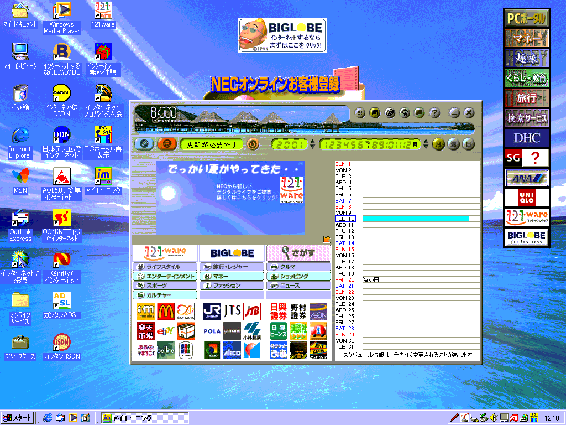The image size is (566, 425).
Task: Click the orange swirl button beside green label
Action: click(x=253, y=144)
